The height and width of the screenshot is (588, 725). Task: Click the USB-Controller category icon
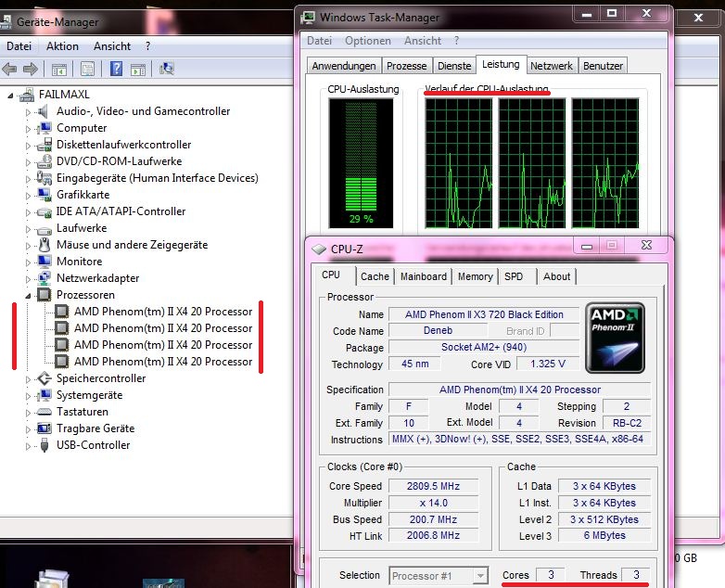pyautogui.click(x=44, y=445)
